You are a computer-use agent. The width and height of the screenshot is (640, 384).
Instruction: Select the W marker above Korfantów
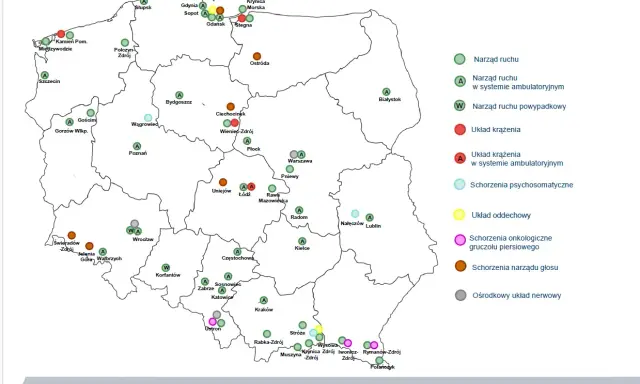165,268
